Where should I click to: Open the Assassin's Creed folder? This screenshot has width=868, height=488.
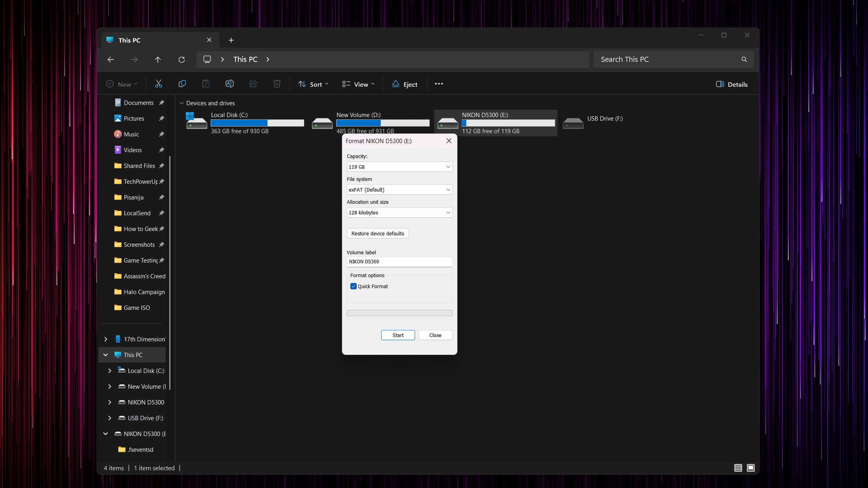(140, 276)
